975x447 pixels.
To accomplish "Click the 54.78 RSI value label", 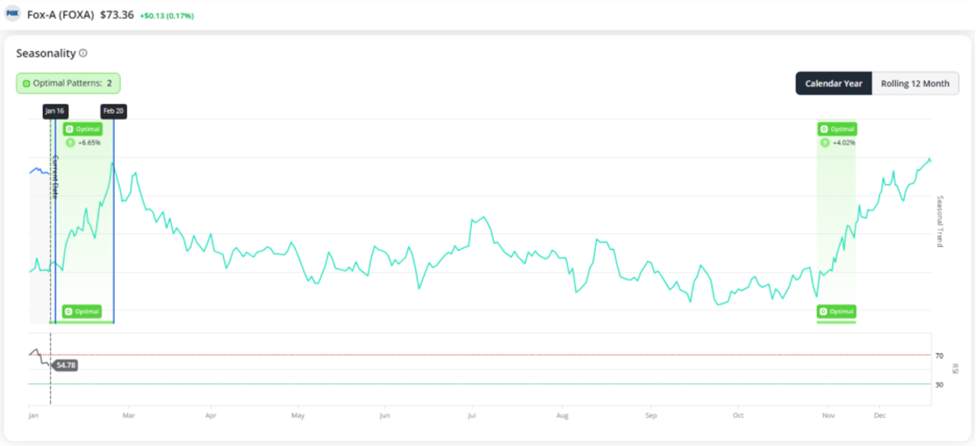I will click(x=66, y=365).
